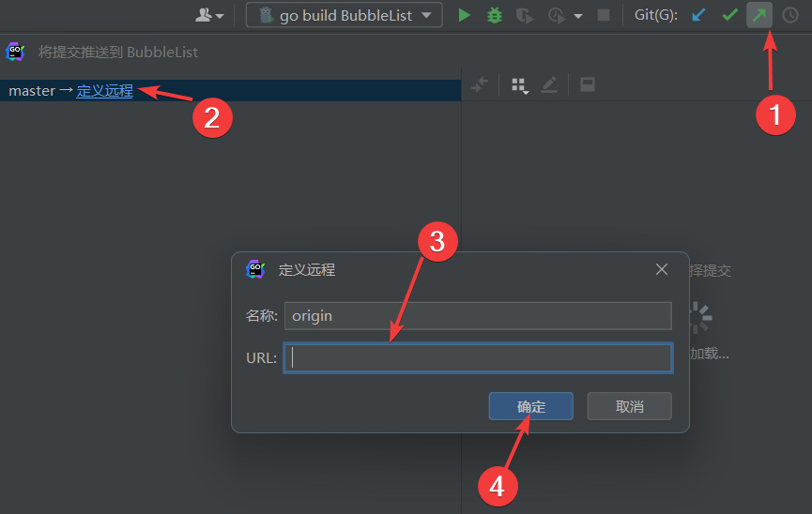Click the Git(G): label
Image resolution: width=812 pixels, height=514 pixels.
(655, 15)
